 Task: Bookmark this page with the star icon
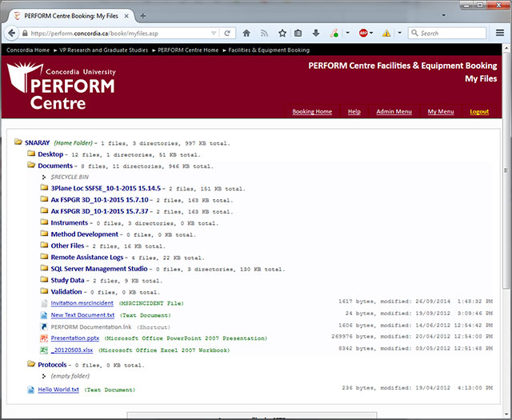coord(282,34)
